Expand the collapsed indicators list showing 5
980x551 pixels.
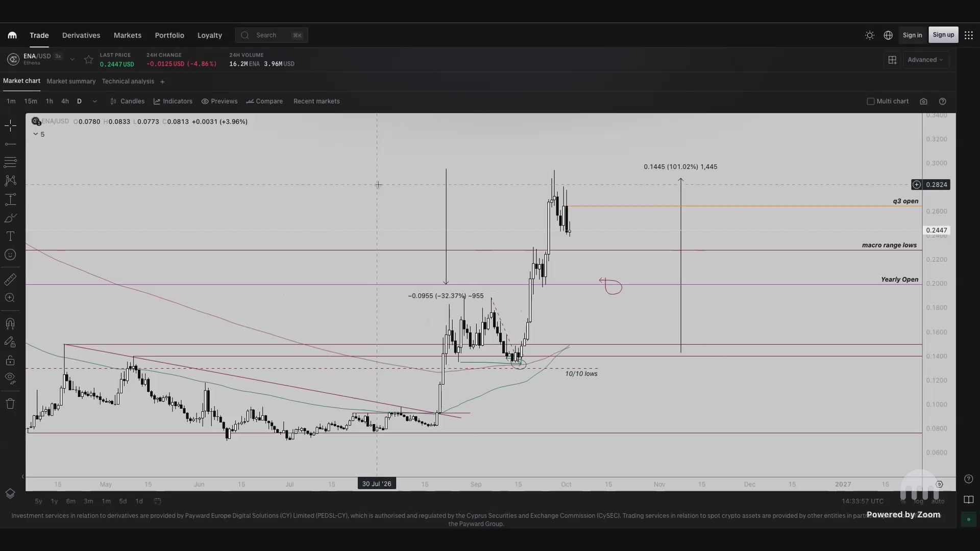(x=39, y=134)
